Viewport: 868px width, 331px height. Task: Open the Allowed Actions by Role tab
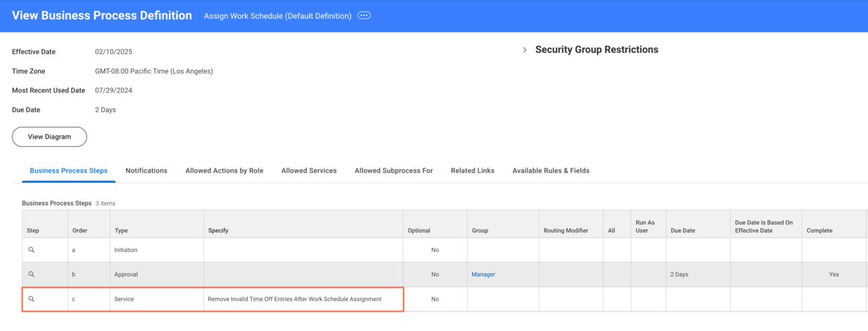[x=224, y=171]
